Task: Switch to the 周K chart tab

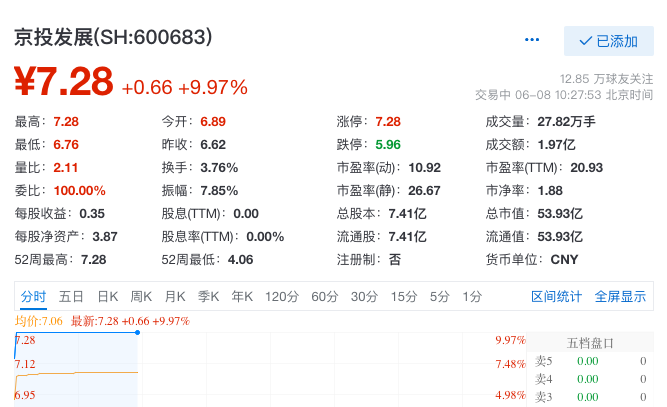Action: [x=141, y=296]
